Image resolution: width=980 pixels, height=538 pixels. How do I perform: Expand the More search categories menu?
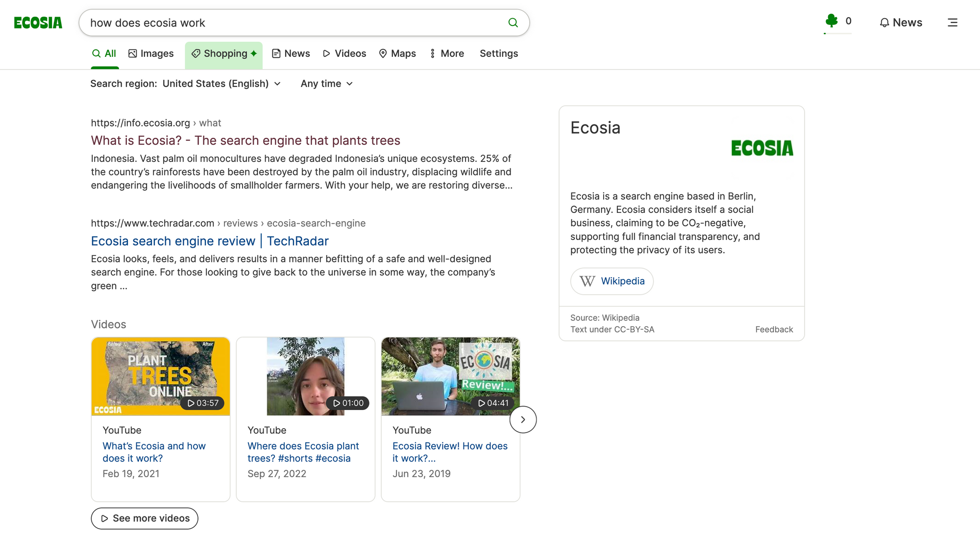pos(447,53)
